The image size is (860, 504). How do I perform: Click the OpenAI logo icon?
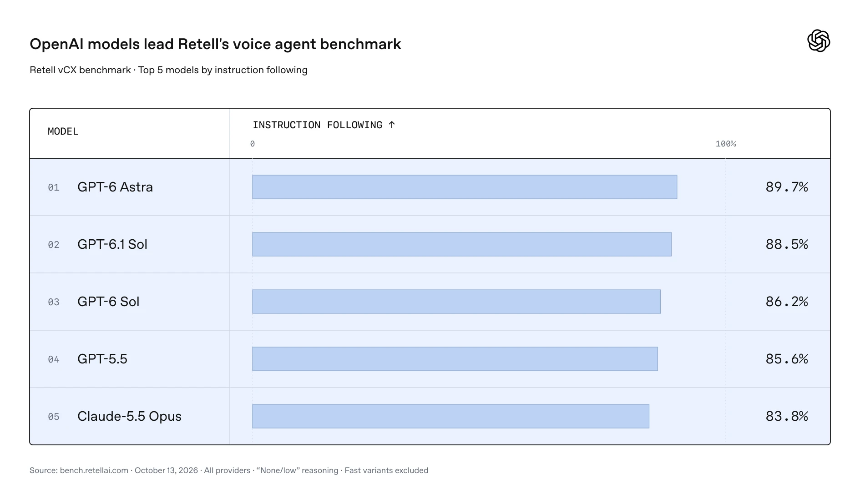pos(819,41)
